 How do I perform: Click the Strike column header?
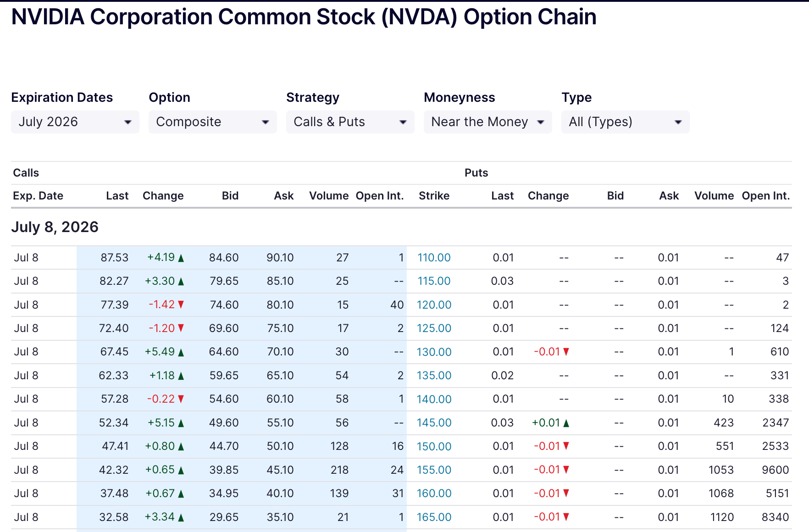(434, 196)
